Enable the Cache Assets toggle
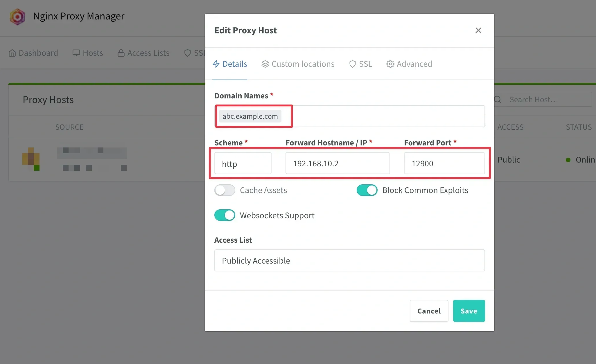Viewport: 596px width, 364px height. pos(225,190)
